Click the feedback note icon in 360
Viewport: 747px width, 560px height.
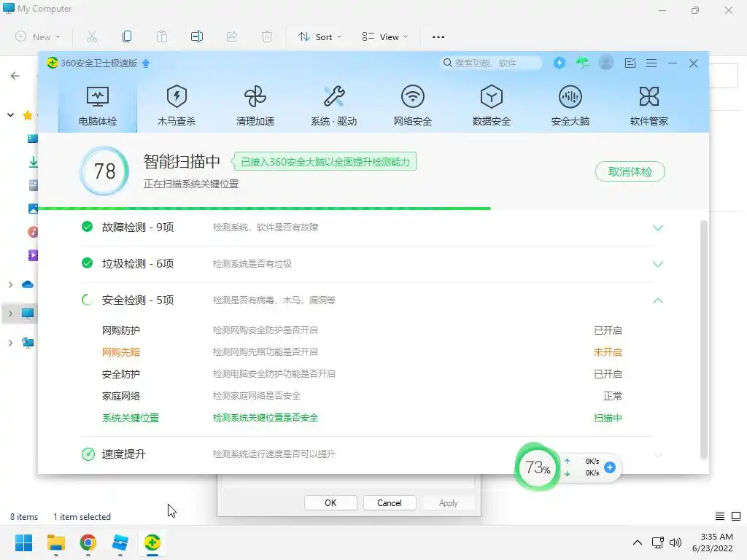tap(630, 63)
